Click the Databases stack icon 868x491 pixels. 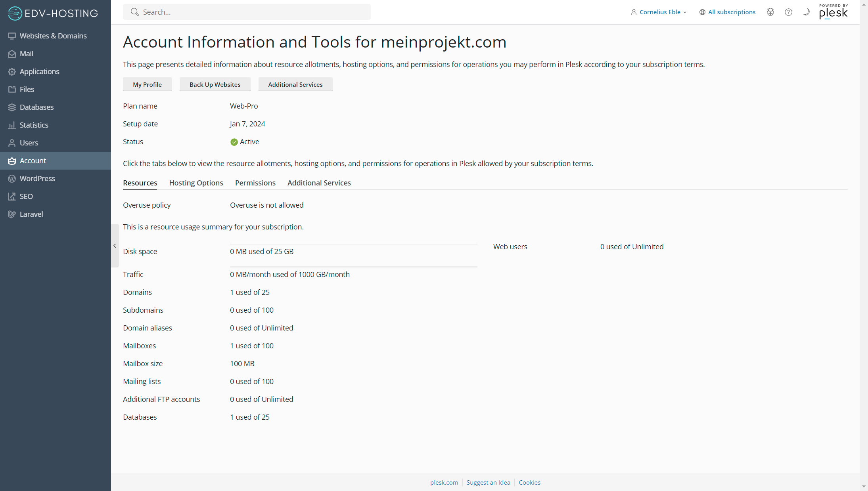(x=12, y=107)
